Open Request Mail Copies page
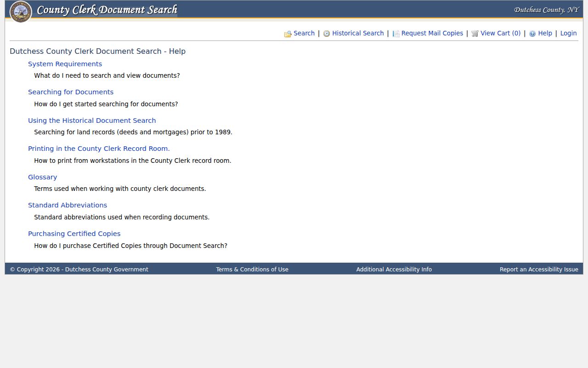The height and width of the screenshot is (368, 588). (x=432, y=33)
